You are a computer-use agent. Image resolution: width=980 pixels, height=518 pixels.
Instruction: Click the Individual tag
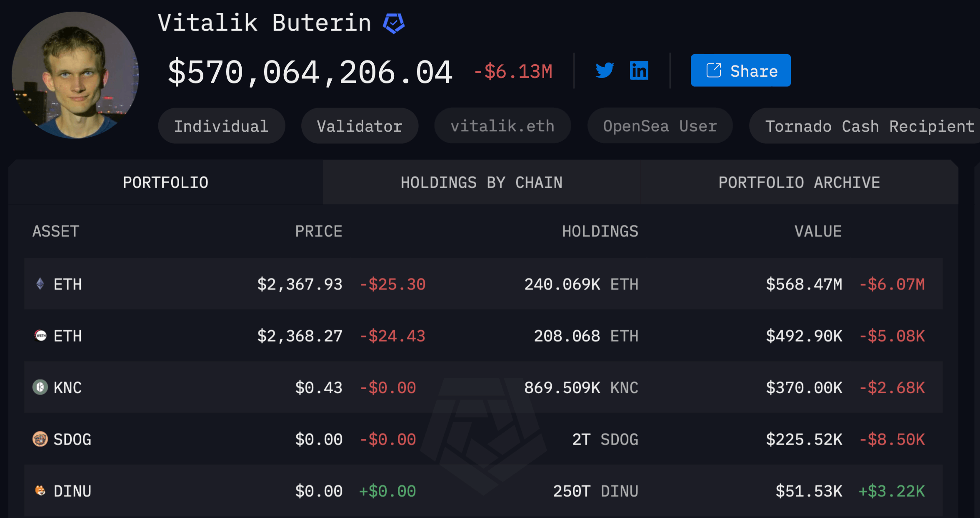(221, 126)
